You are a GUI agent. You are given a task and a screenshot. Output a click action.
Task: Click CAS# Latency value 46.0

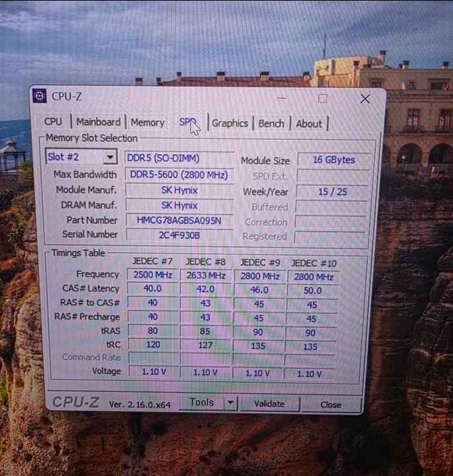pos(259,290)
